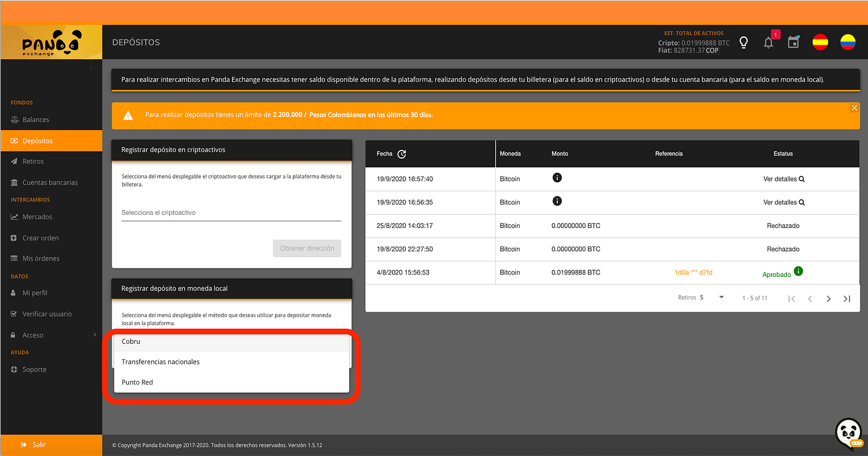Choose Cobru deposit method

(x=231, y=341)
